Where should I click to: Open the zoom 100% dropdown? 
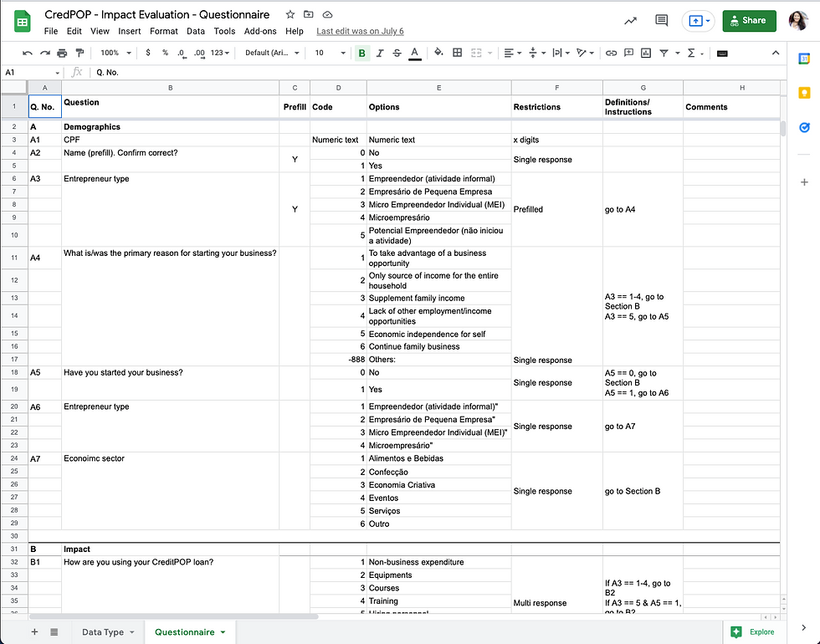pyautogui.click(x=115, y=53)
